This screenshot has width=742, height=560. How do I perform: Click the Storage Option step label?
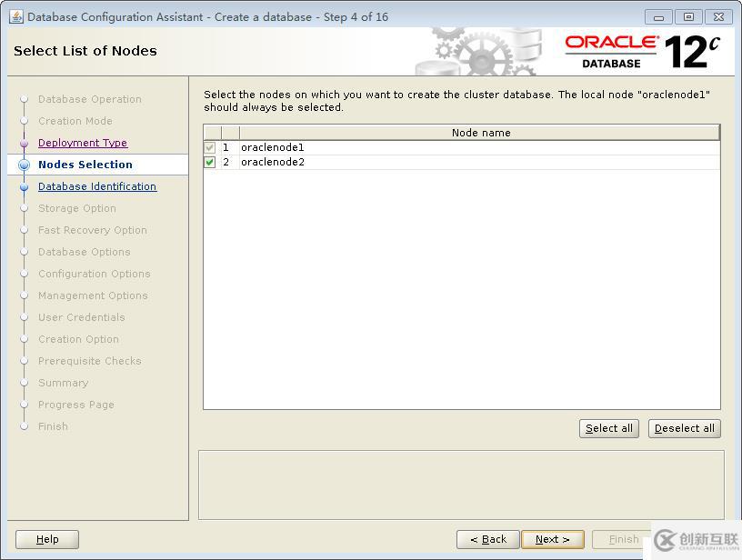[x=77, y=208]
